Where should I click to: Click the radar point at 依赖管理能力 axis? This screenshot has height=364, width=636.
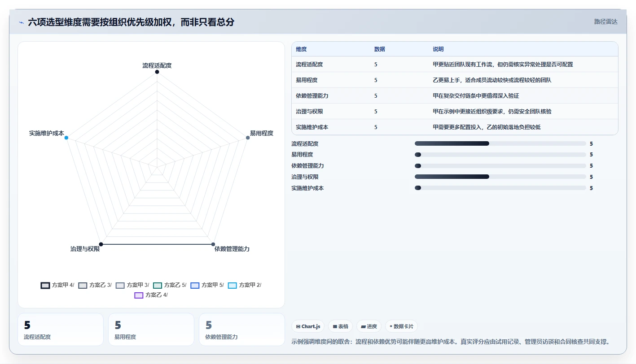pyautogui.click(x=213, y=244)
